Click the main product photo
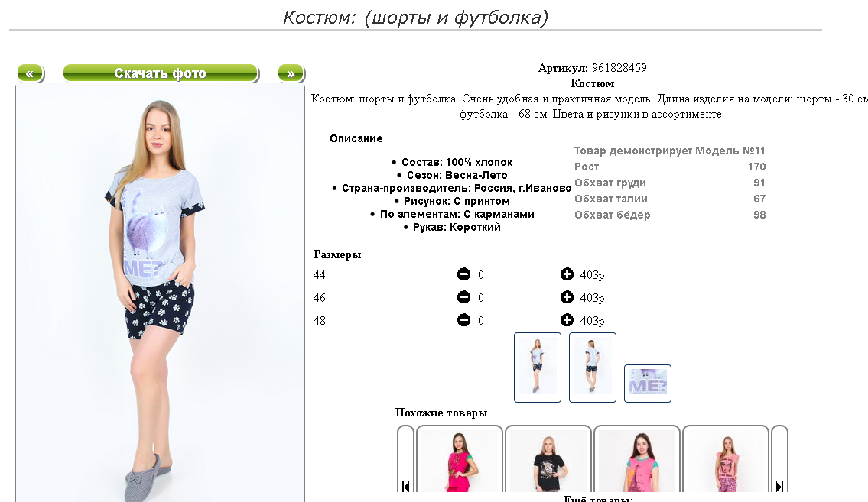 pos(161,293)
